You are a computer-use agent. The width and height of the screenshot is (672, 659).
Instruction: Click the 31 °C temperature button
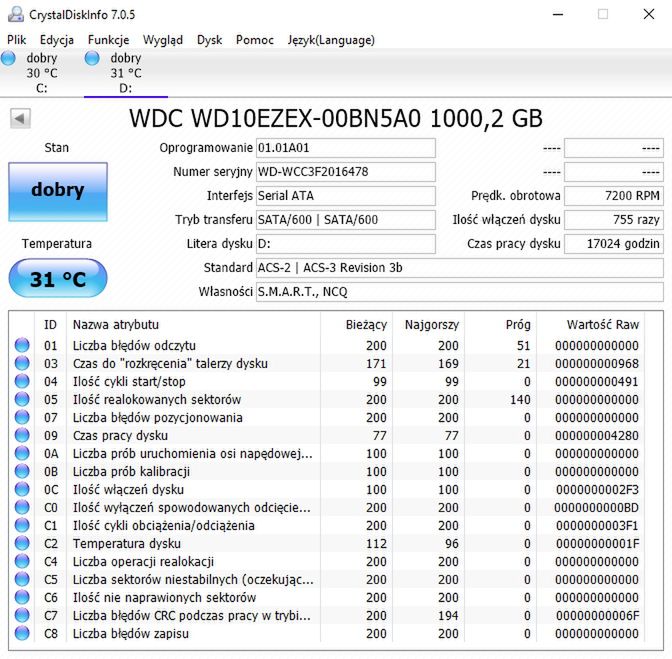click(58, 278)
